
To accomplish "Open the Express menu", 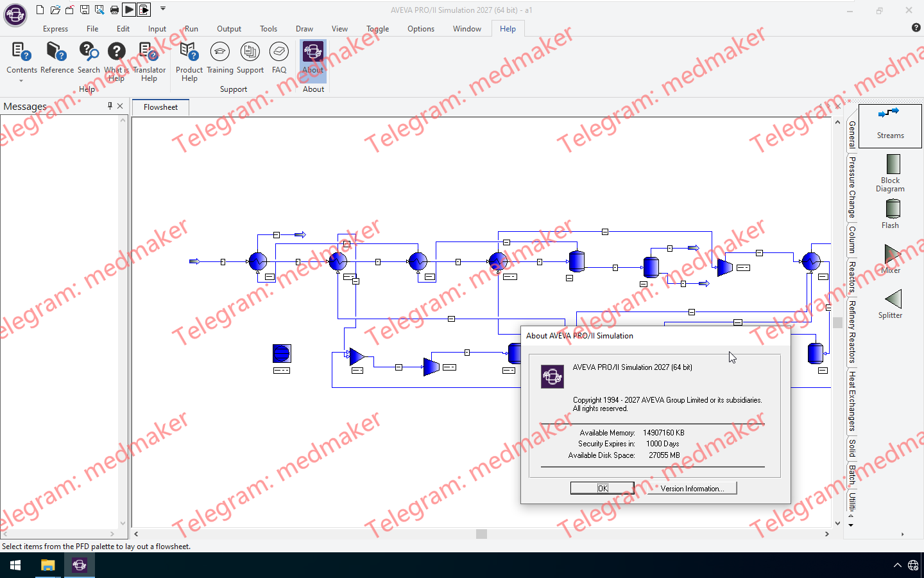I will coord(55,29).
